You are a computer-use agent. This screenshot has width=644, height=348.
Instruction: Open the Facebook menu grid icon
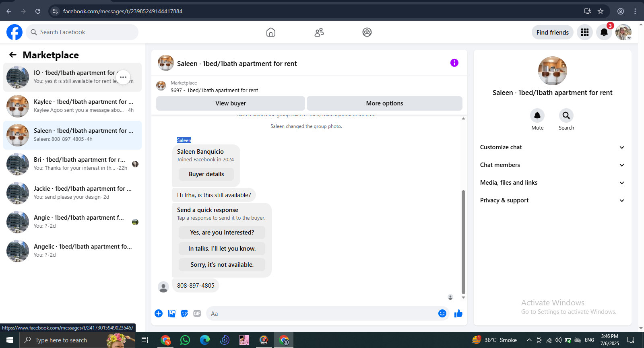point(585,32)
